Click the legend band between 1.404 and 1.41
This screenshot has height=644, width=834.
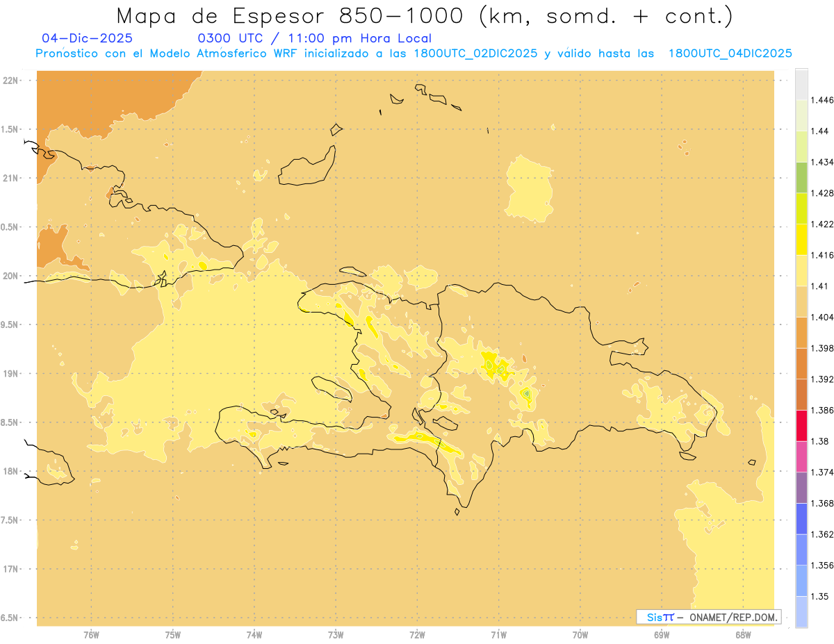coord(801,302)
